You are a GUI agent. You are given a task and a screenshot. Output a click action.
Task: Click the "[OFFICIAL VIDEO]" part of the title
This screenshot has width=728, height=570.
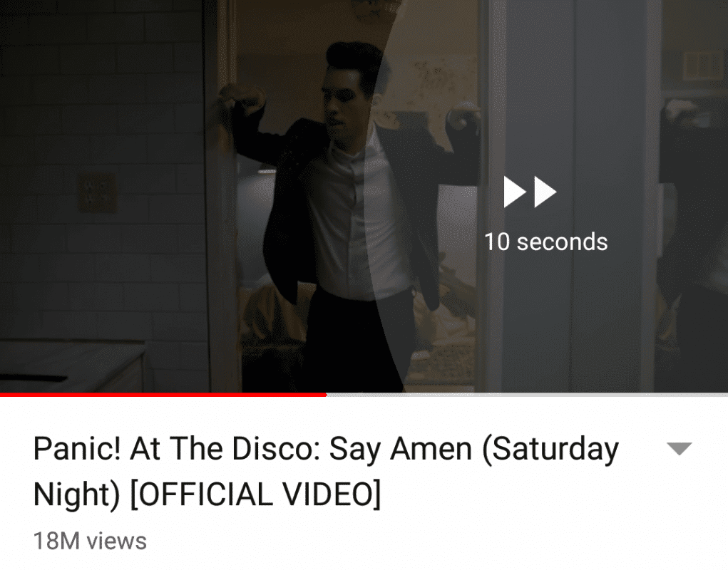click(255, 494)
